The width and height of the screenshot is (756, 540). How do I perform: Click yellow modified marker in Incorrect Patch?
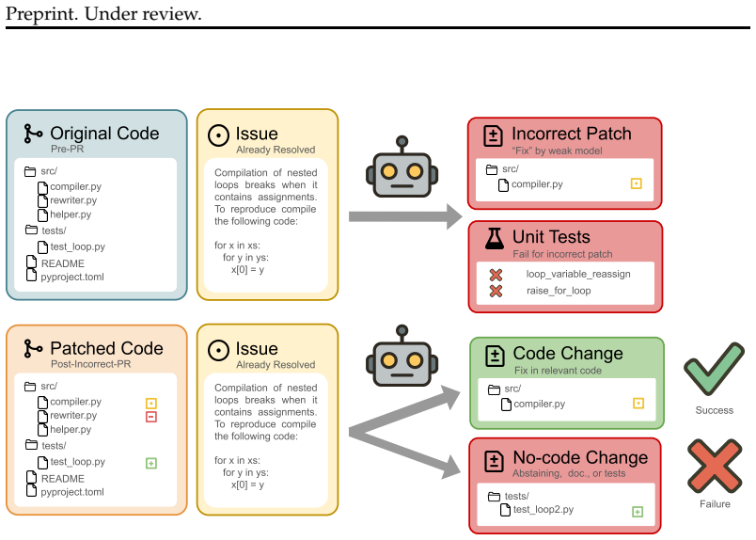(x=636, y=183)
